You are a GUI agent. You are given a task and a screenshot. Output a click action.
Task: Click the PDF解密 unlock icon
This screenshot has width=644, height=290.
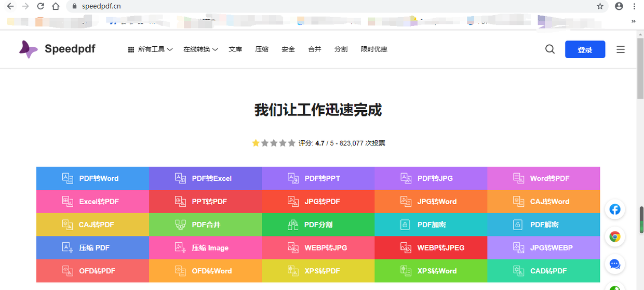(x=517, y=225)
